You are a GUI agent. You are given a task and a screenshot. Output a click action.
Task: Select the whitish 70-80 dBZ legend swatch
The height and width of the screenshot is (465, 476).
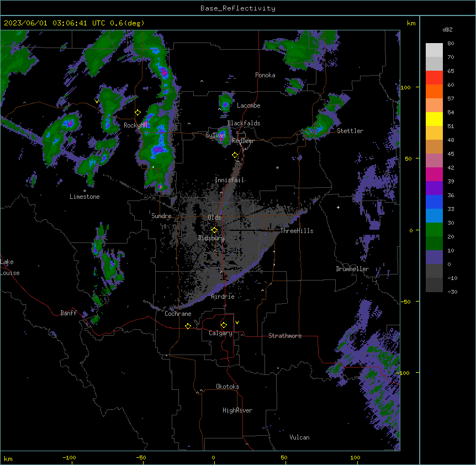pyautogui.click(x=434, y=50)
